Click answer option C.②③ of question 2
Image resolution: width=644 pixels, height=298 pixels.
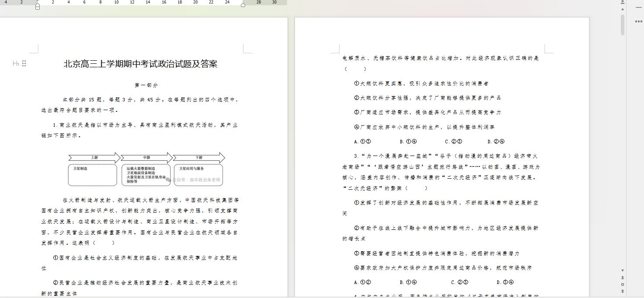pos(453,142)
